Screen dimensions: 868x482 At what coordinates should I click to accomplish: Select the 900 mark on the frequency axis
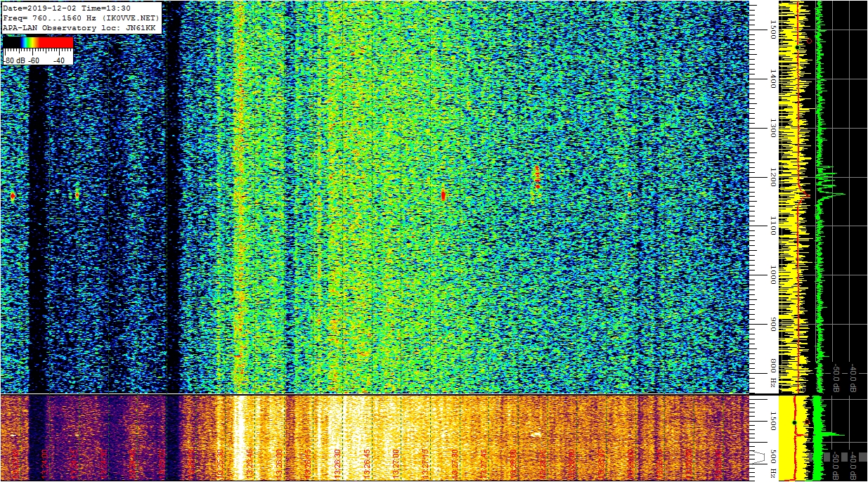pos(773,325)
